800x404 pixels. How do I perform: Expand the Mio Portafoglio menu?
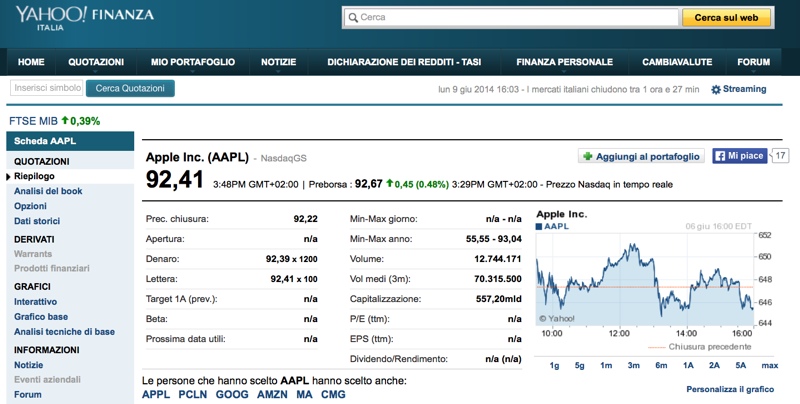coord(192,62)
